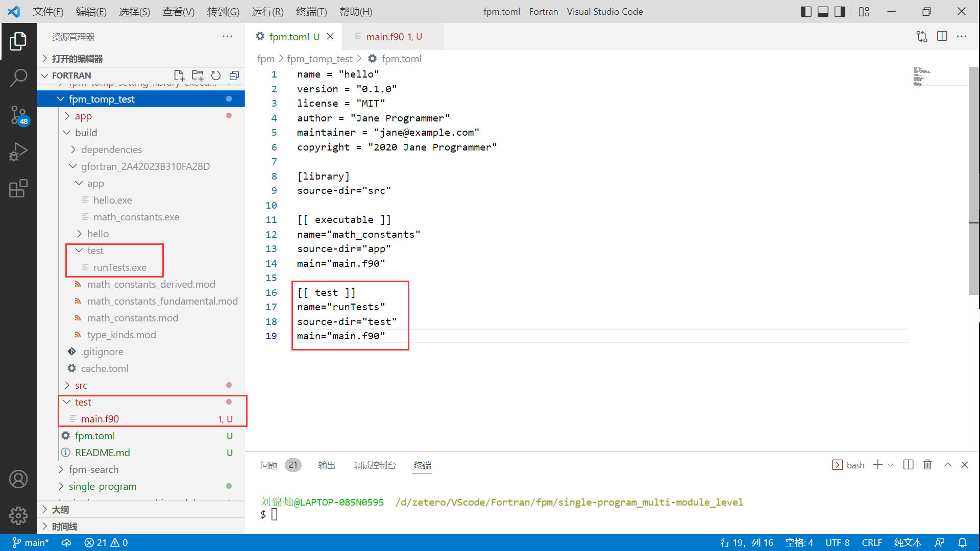Viewport: 980px width, 551px height.
Task: Expand the src folder
Action: [x=81, y=385]
